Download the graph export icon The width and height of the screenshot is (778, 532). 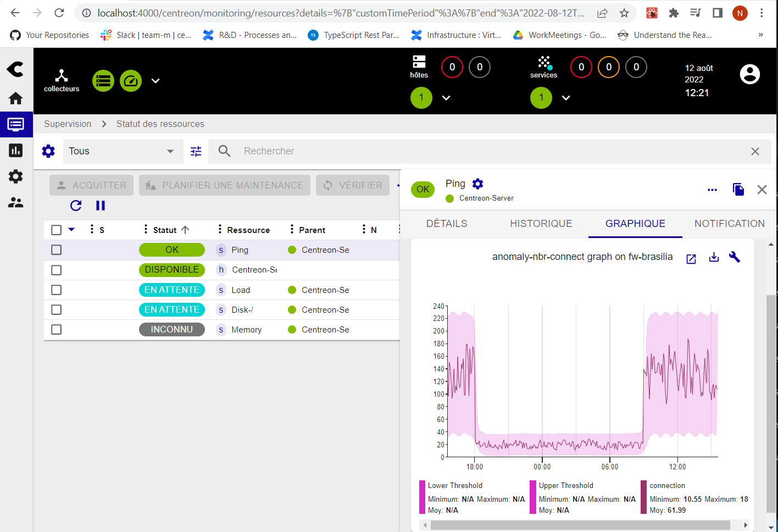coord(714,257)
